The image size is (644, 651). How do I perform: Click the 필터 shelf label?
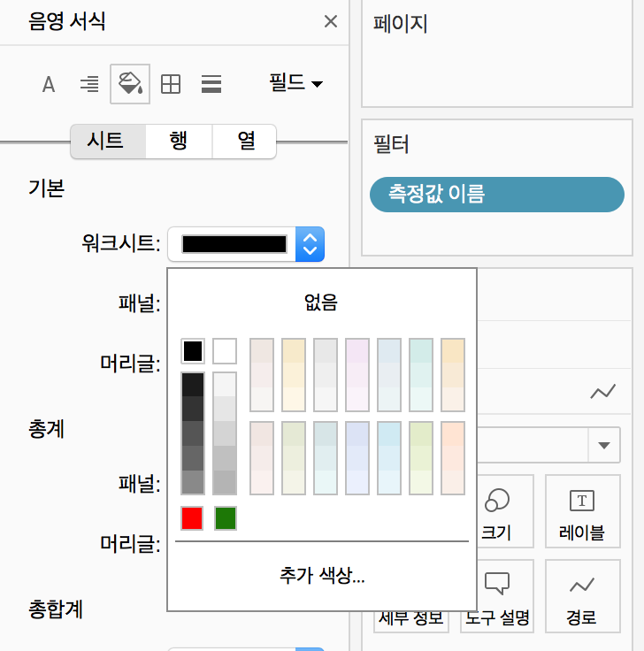[x=391, y=144]
